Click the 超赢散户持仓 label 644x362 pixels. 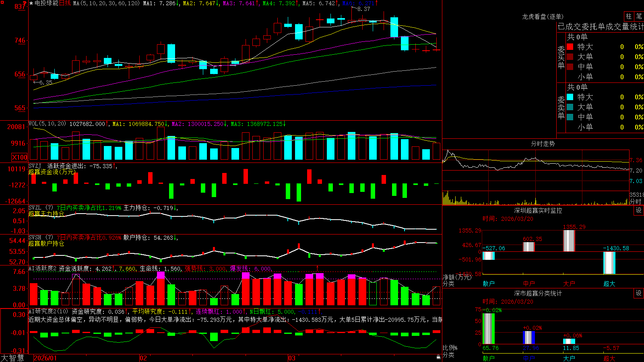pyautogui.click(x=46, y=243)
